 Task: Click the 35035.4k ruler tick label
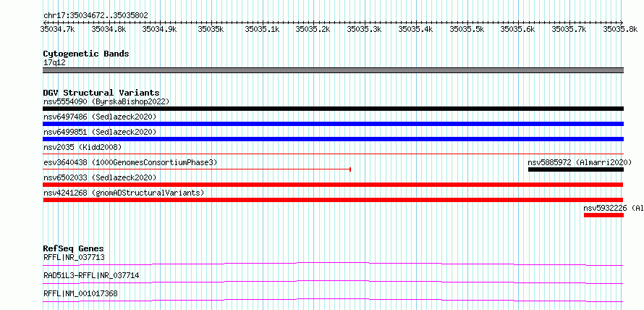[x=415, y=29]
